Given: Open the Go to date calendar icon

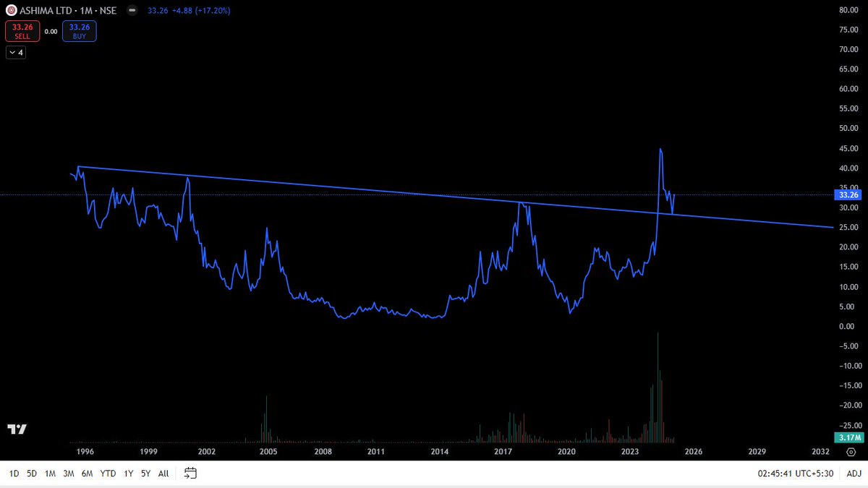Looking at the screenshot, I should tap(191, 474).
